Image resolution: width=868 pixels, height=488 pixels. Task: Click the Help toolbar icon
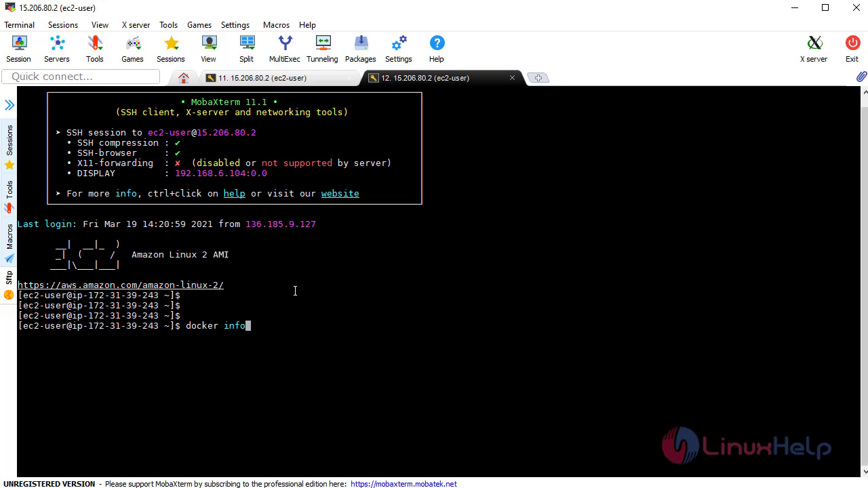(x=437, y=49)
